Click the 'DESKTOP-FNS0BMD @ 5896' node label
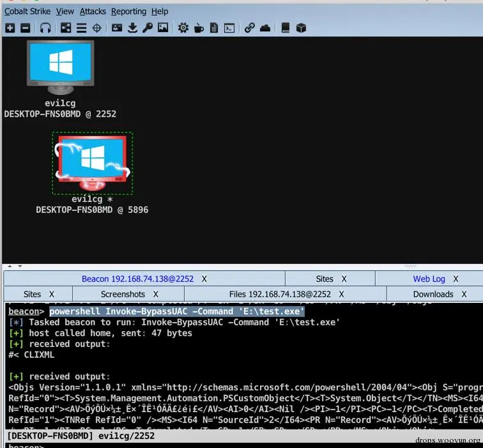Screen dimensions: 483x448 (92, 210)
